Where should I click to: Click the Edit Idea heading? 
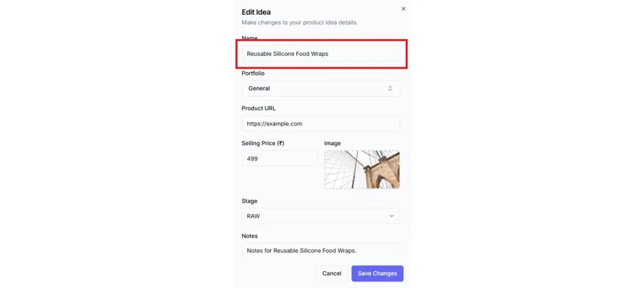256,12
